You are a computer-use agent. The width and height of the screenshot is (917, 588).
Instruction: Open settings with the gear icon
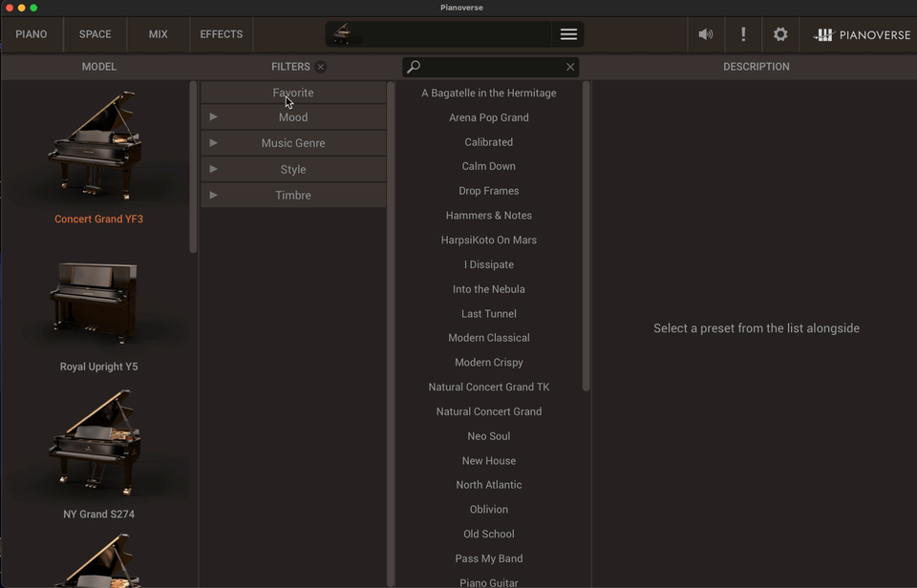[780, 34]
